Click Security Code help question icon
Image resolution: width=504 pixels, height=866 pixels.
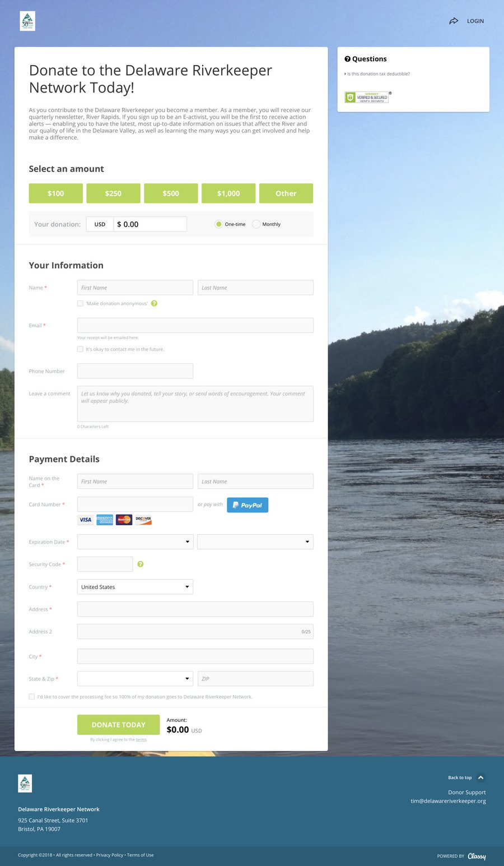[141, 564]
